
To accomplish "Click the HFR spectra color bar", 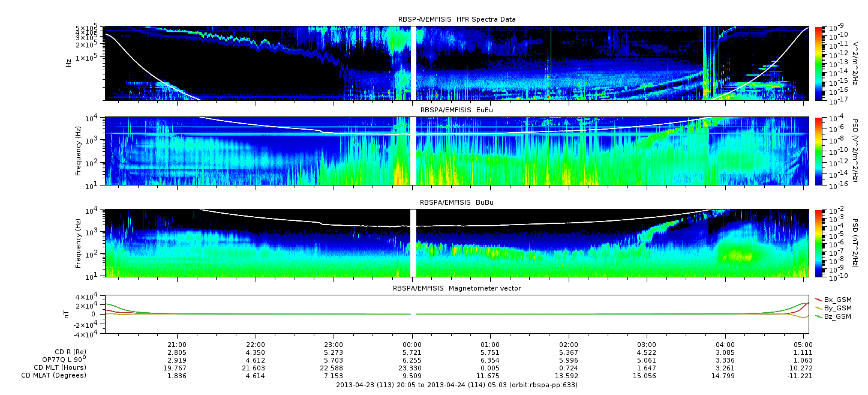I will (819, 62).
